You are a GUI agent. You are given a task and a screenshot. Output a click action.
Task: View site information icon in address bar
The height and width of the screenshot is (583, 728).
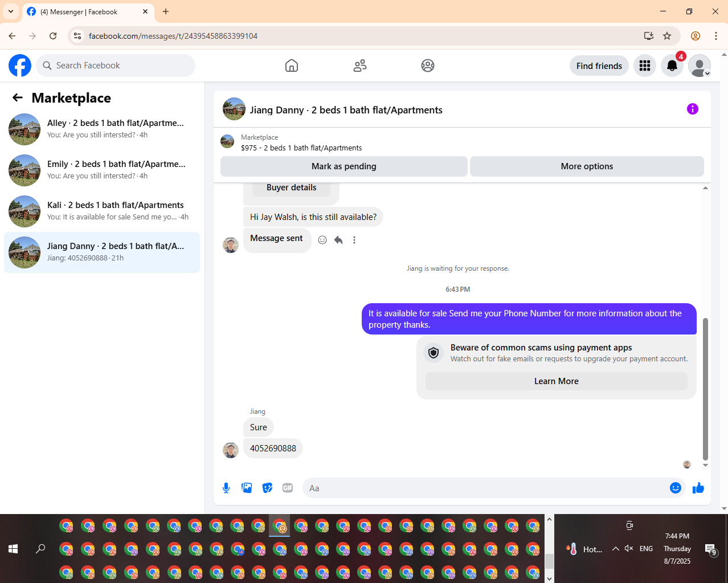tap(77, 36)
